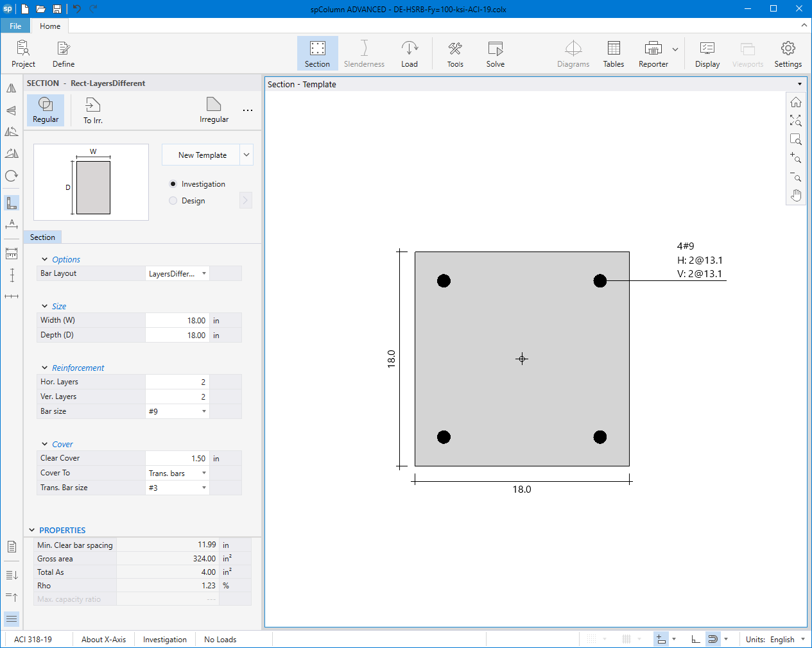Run Solve from the ribbon
The image size is (812, 648).
tap(496, 53)
